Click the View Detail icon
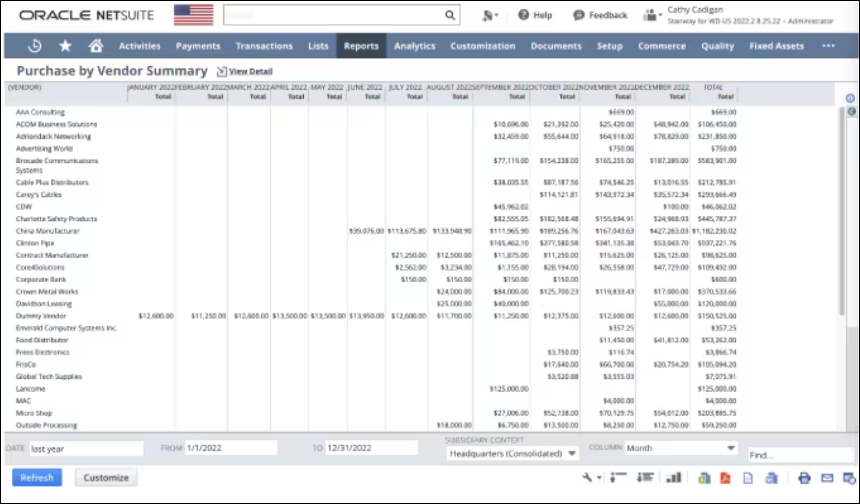This screenshot has height=504, width=860. [221, 71]
